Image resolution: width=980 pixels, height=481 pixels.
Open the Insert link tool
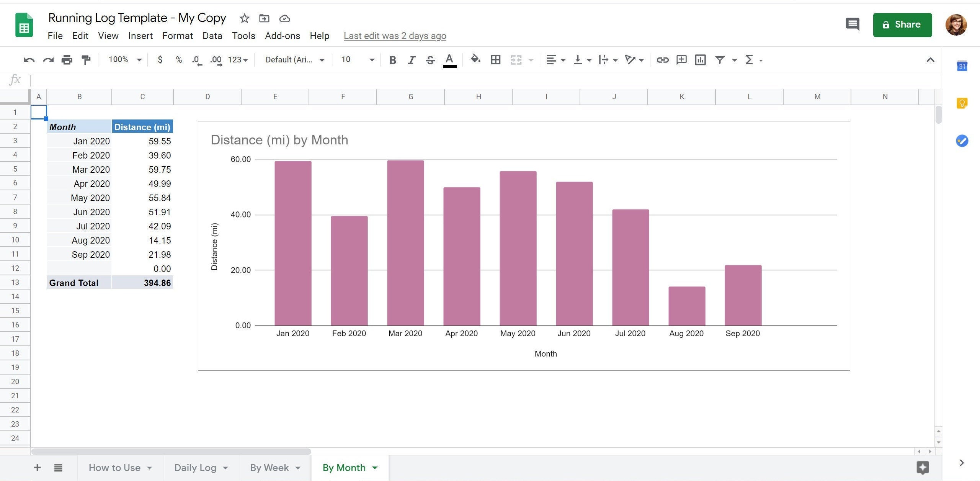[663, 60]
